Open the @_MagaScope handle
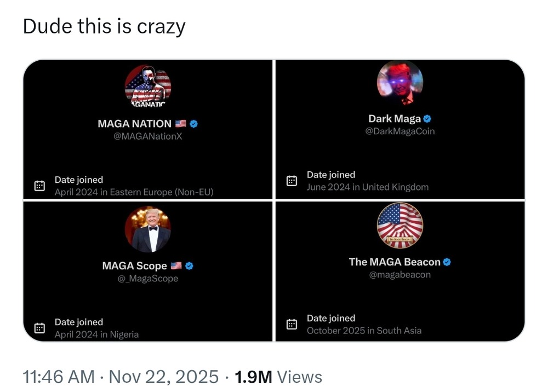Screen dimensions: 548x392 (x=148, y=279)
